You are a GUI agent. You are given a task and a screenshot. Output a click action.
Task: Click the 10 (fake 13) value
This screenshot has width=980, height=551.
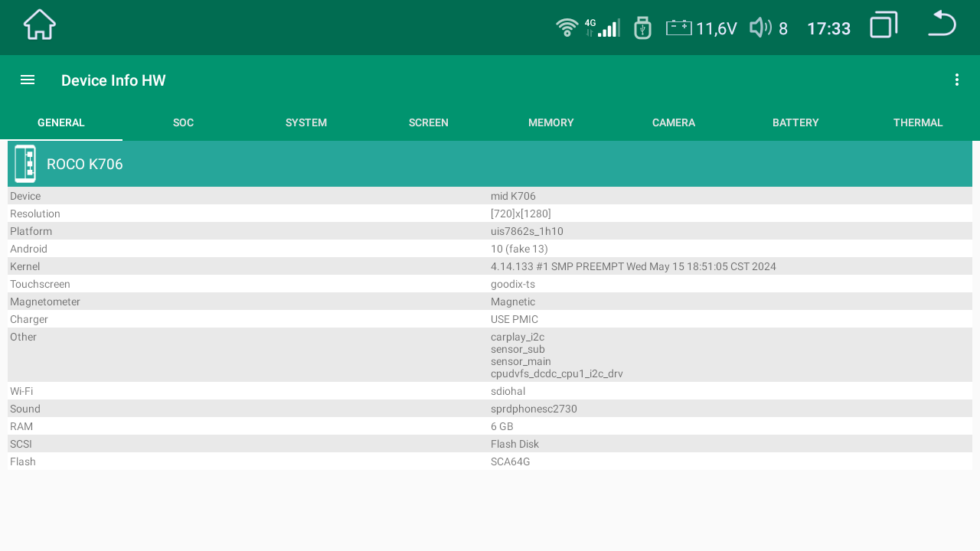pos(519,249)
